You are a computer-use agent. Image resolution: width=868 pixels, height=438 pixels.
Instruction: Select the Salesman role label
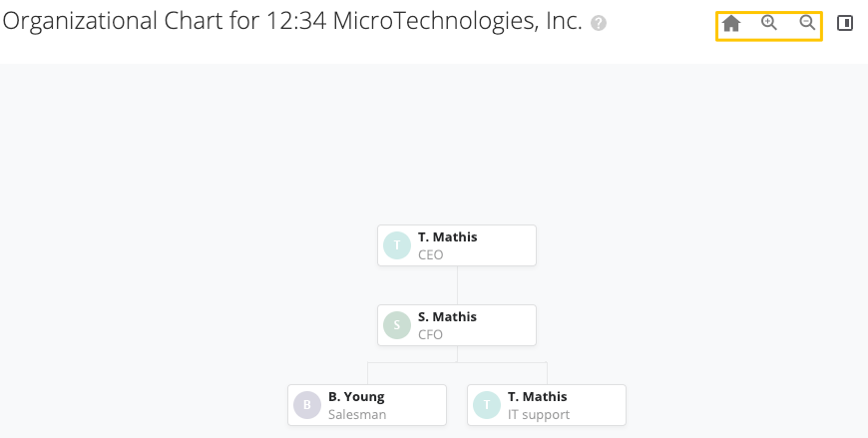tap(356, 414)
